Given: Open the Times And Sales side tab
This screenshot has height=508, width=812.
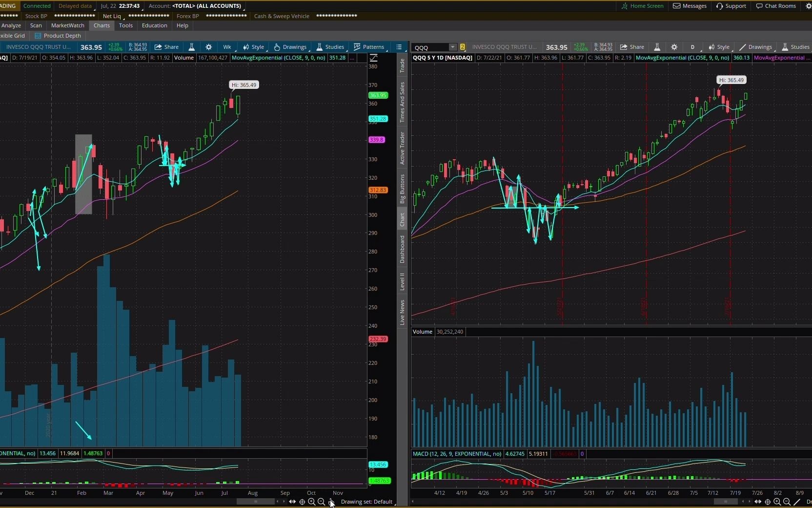Looking at the screenshot, I should (x=402, y=102).
